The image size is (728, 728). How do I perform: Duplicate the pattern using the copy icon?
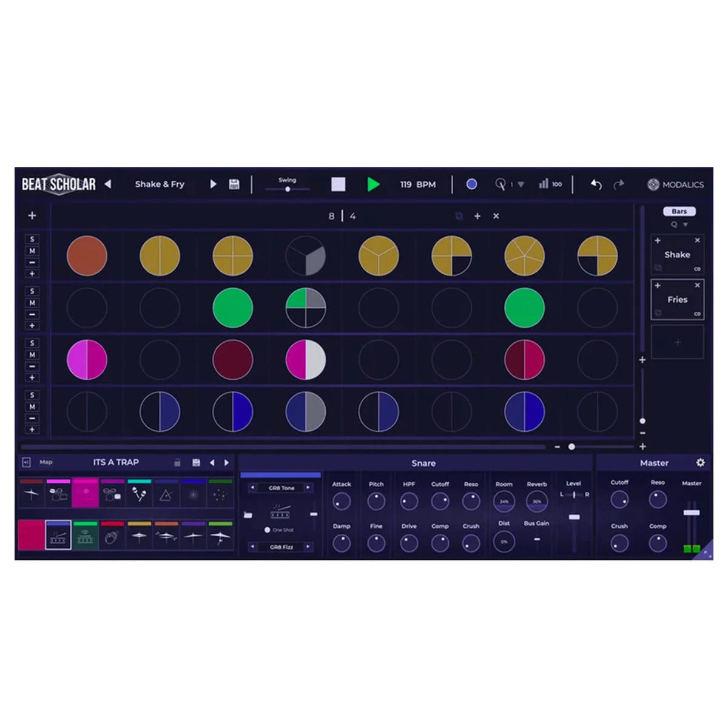coord(459,216)
